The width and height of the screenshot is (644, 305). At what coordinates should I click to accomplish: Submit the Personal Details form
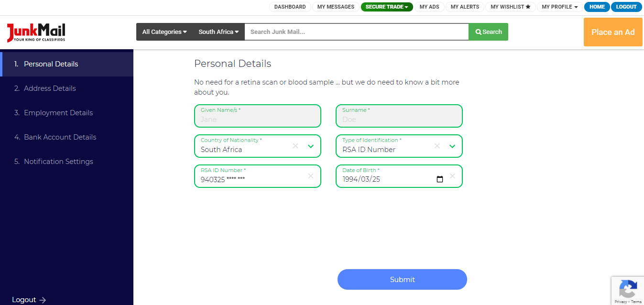tap(402, 279)
